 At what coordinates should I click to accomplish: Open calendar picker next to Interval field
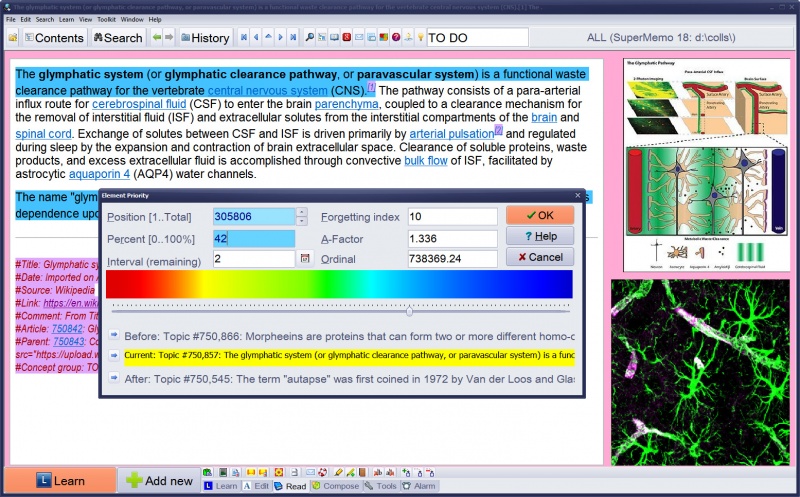point(305,258)
